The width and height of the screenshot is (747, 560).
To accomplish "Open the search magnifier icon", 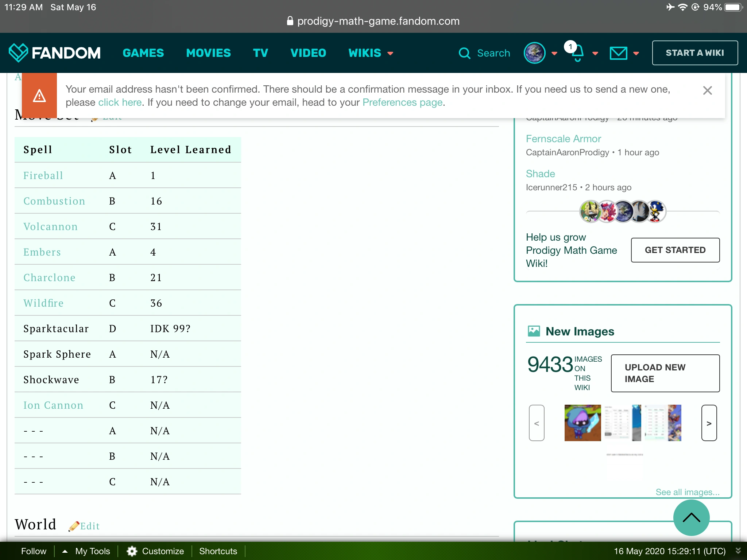I will (x=464, y=53).
